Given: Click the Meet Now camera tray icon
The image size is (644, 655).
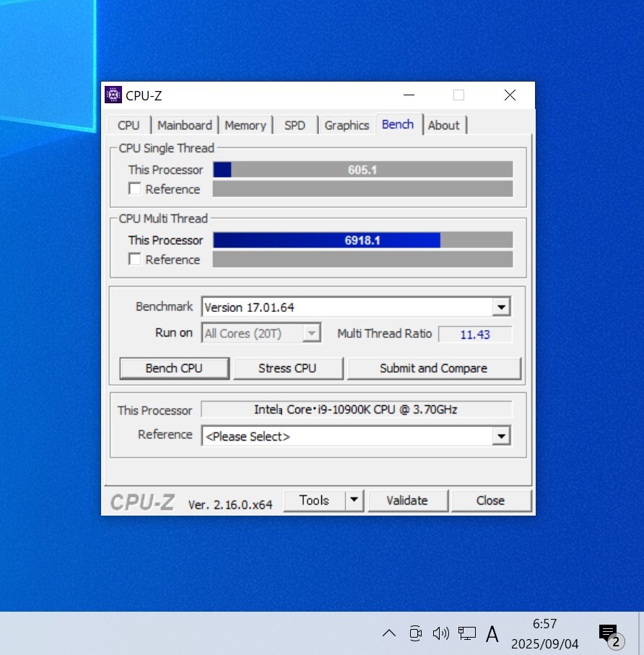Looking at the screenshot, I should click(416, 633).
